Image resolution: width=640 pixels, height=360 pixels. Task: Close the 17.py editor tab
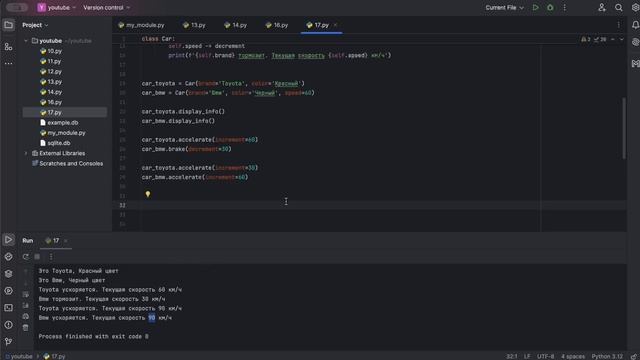[x=336, y=25]
